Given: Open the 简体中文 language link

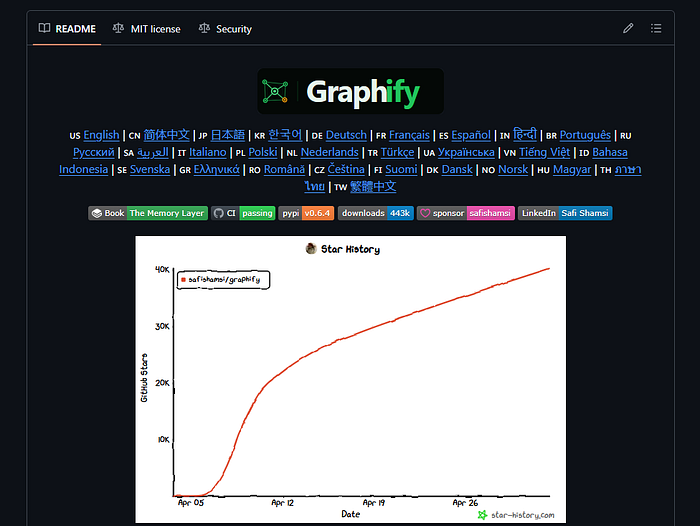Looking at the screenshot, I should coord(167,135).
